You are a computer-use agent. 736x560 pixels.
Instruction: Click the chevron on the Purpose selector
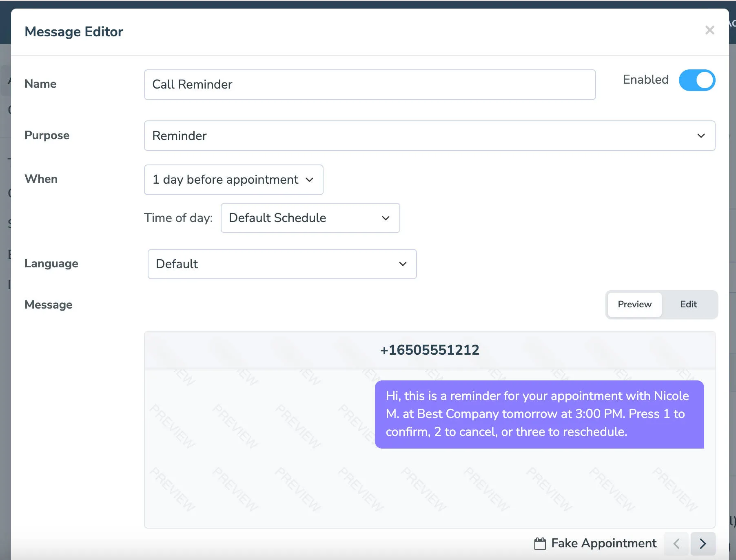(x=701, y=136)
